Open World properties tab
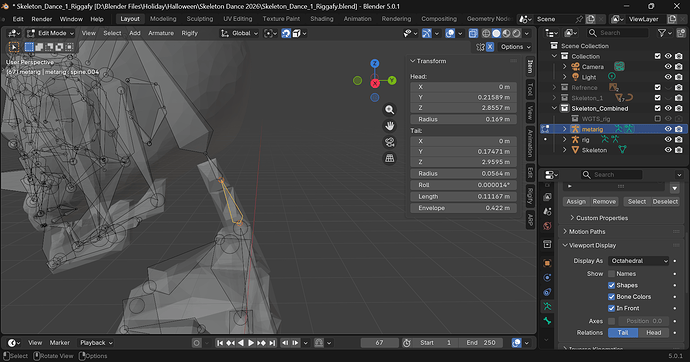 click(x=547, y=226)
